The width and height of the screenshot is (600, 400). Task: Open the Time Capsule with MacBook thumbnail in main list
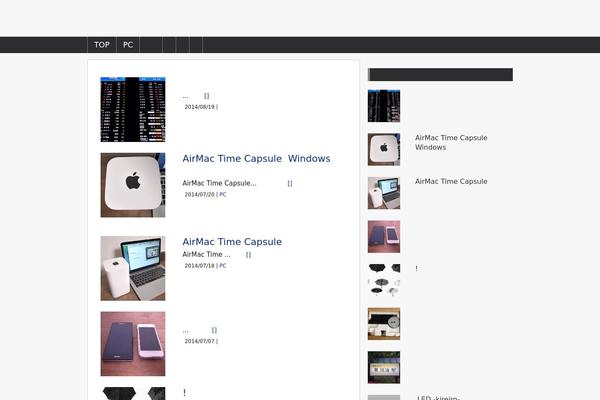[133, 268]
